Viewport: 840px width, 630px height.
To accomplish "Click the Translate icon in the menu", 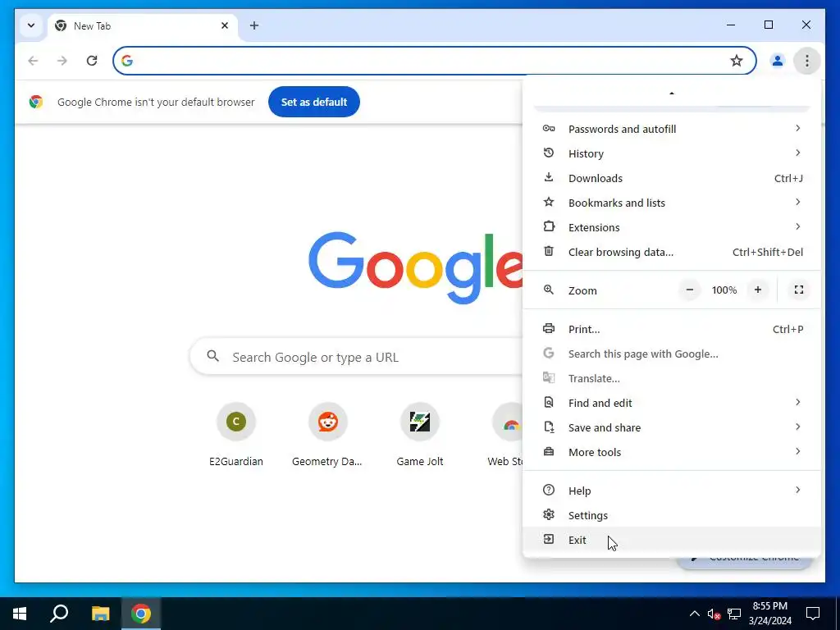I will [549, 377].
